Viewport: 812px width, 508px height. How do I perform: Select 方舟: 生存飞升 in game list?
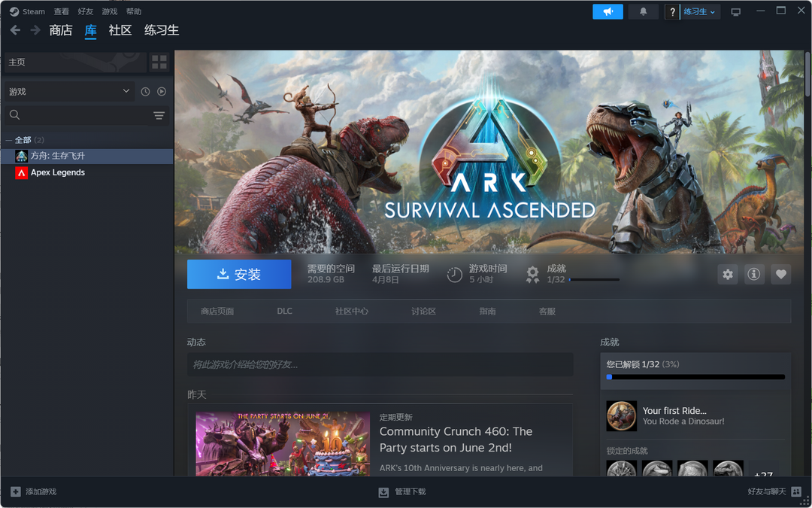pyautogui.click(x=87, y=156)
